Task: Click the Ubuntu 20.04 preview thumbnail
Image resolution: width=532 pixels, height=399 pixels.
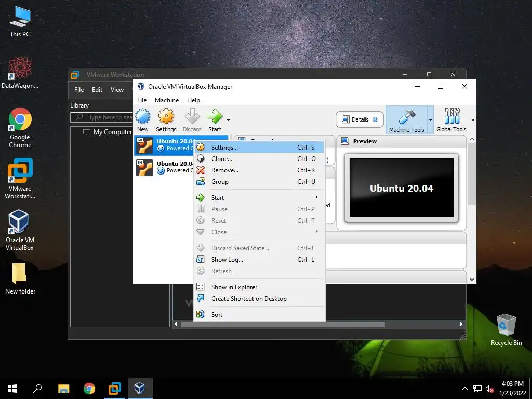Action: (x=402, y=188)
